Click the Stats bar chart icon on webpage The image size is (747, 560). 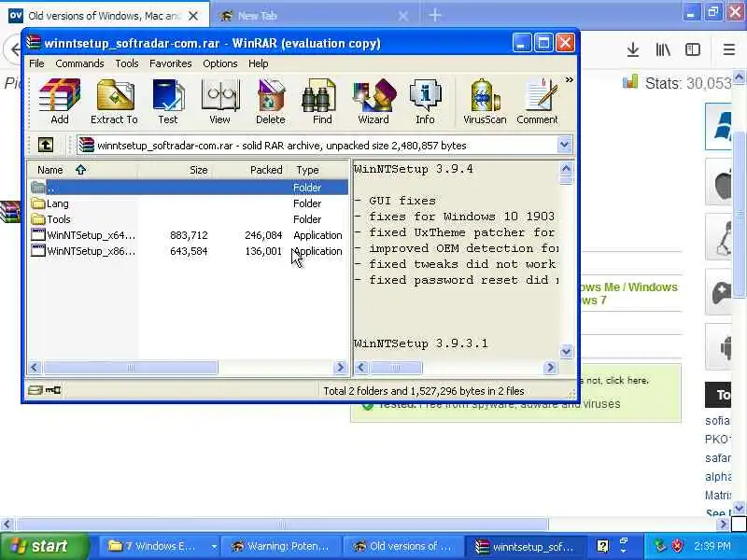(629, 82)
